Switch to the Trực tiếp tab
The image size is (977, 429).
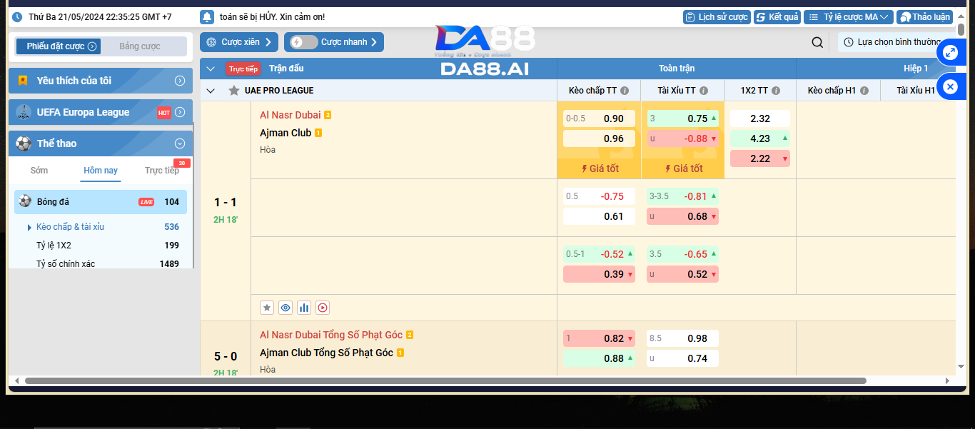162,171
